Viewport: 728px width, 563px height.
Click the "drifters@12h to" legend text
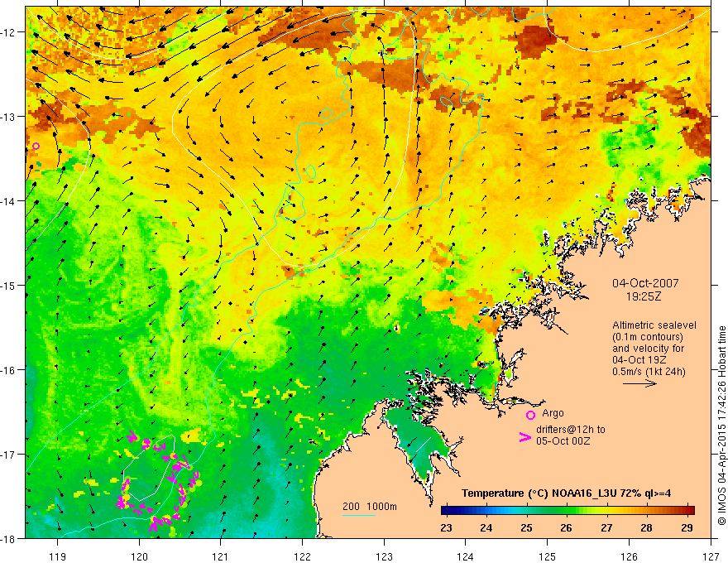point(571,429)
